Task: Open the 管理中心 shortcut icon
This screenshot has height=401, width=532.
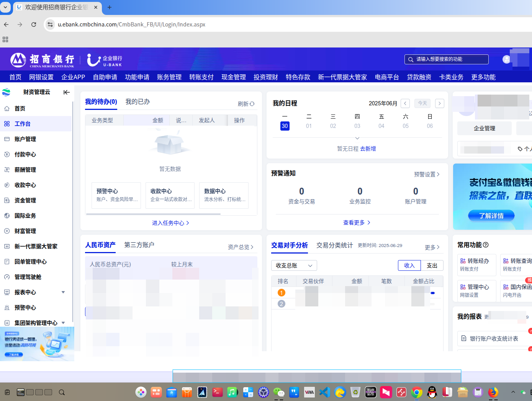Action: (463, 287)
